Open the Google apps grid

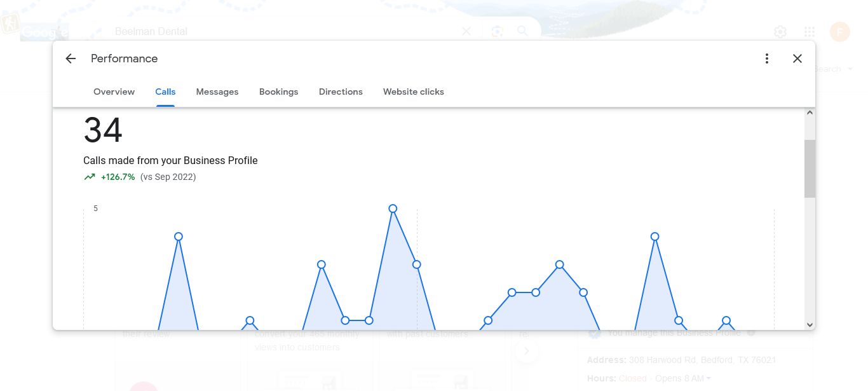pos(810,32)
